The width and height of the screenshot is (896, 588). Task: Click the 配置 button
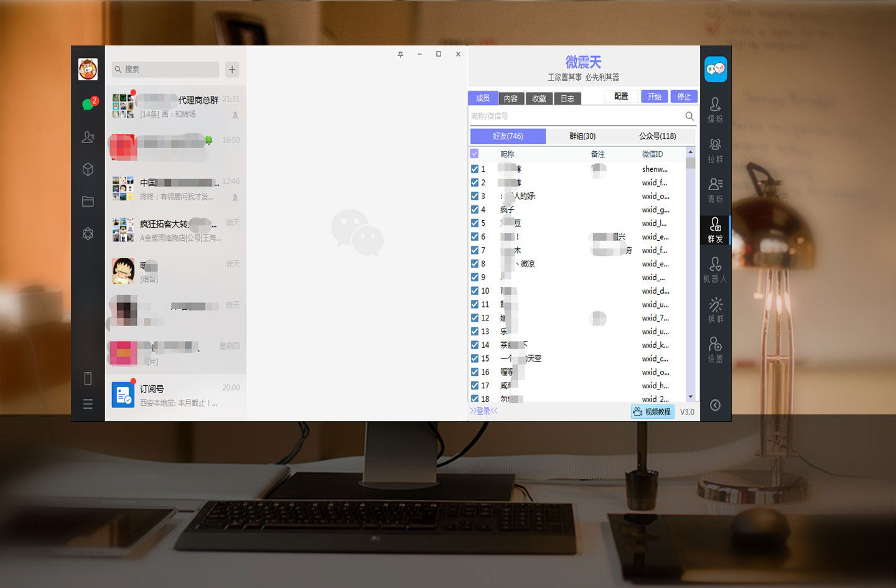coord(621,96)
